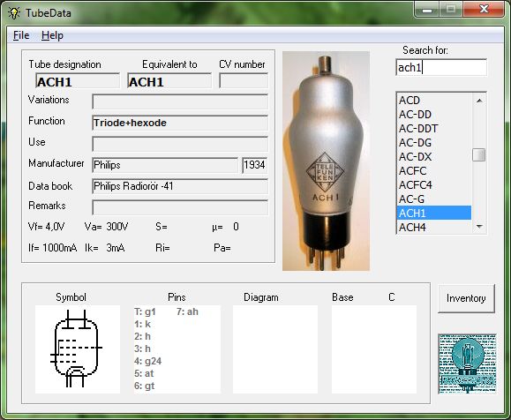The width and height of the screenshot is (511, 420).
Task: Click the CV number field
Action: [244, 81]
